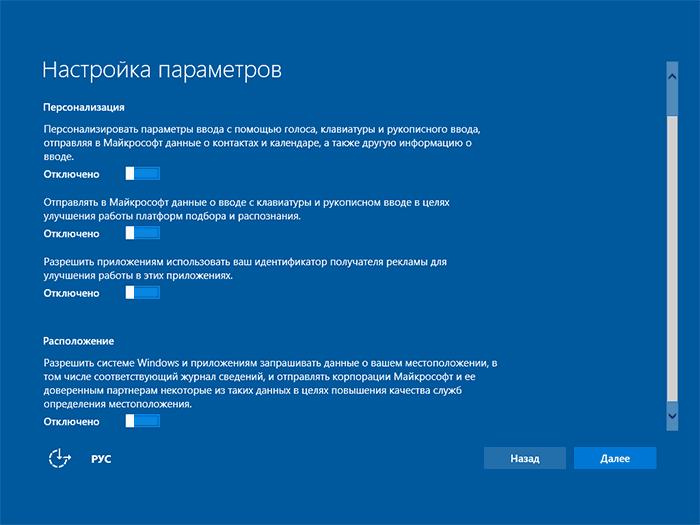Image resolution: width=700 pixels, height=525 pixels.
Task: Toggle advertising identifier switch for apps
Action: 142,292
